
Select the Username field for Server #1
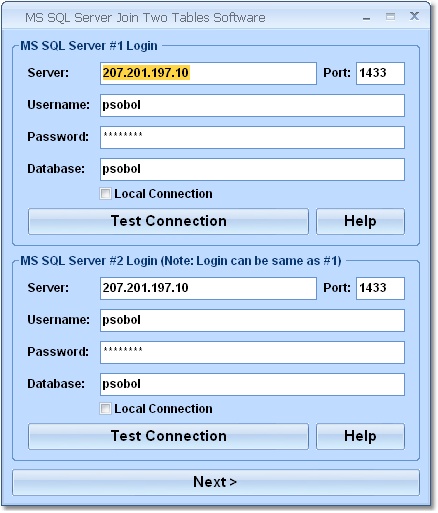point(252,105)
